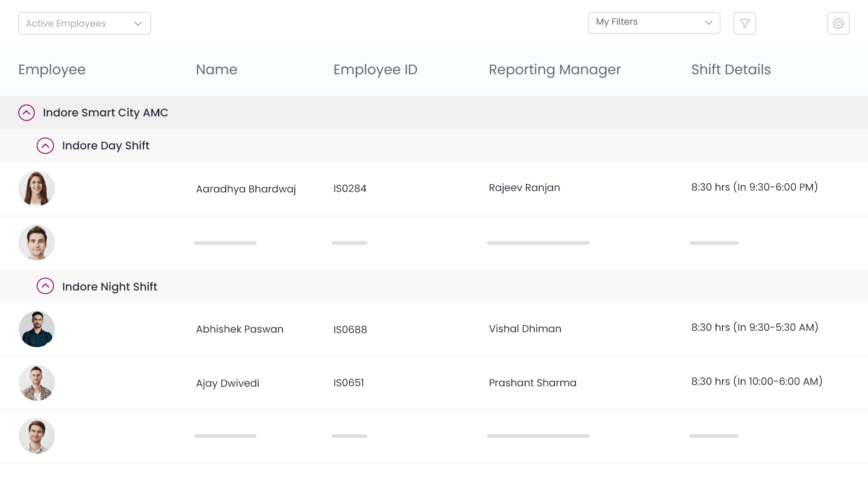868x482 pixels.
Task: Click Ajay Dwivedi's profile avatar
Action: click(37, 383)
